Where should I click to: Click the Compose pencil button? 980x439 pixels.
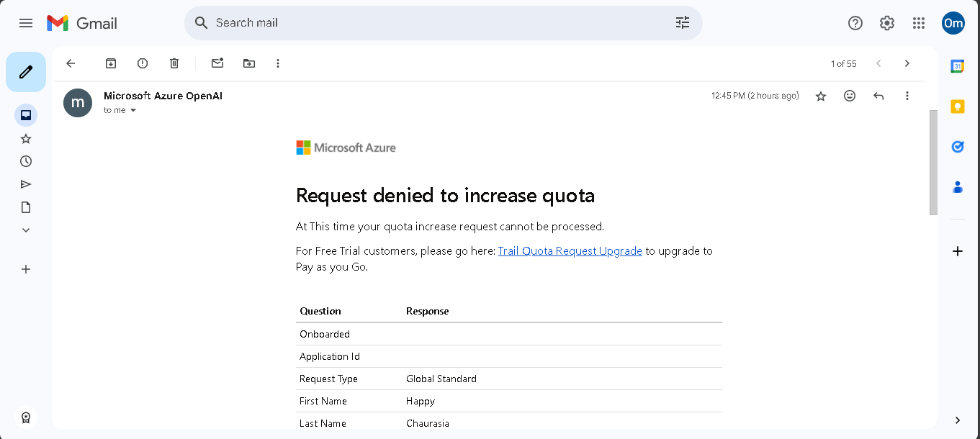point(26,72)
